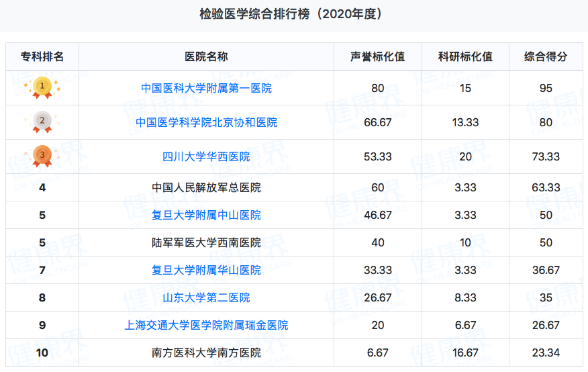Click the composite score 36.67

pyautogui.click(x=546, y=270)
